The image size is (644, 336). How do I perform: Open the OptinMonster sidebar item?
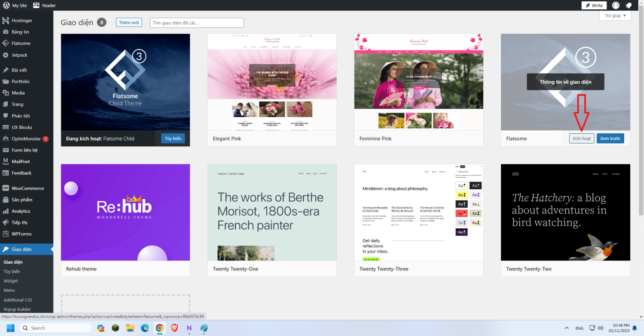coord(27,139)
